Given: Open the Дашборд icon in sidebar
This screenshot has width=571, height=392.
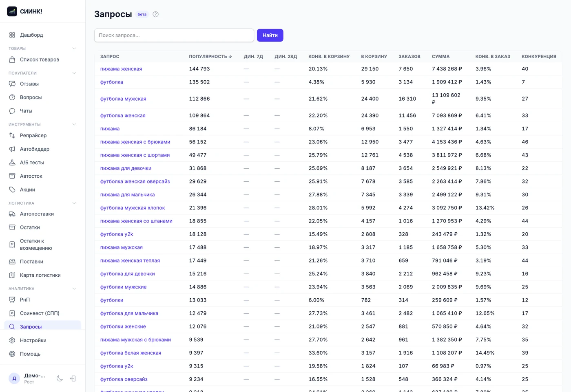Looking at the screenshot, I should pyautogui.click(x=12, y=35).
